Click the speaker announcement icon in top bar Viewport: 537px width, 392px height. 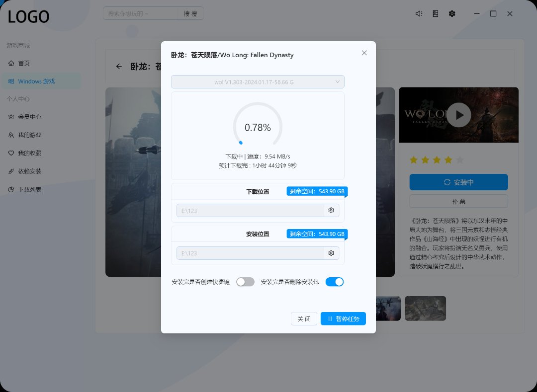419,14
